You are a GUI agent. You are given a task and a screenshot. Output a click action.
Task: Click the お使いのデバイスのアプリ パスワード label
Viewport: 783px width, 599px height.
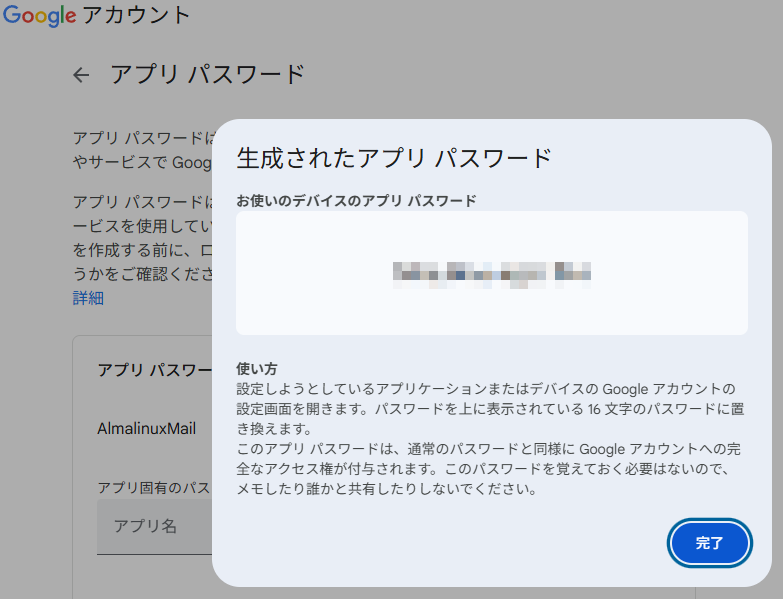point(356,201)
